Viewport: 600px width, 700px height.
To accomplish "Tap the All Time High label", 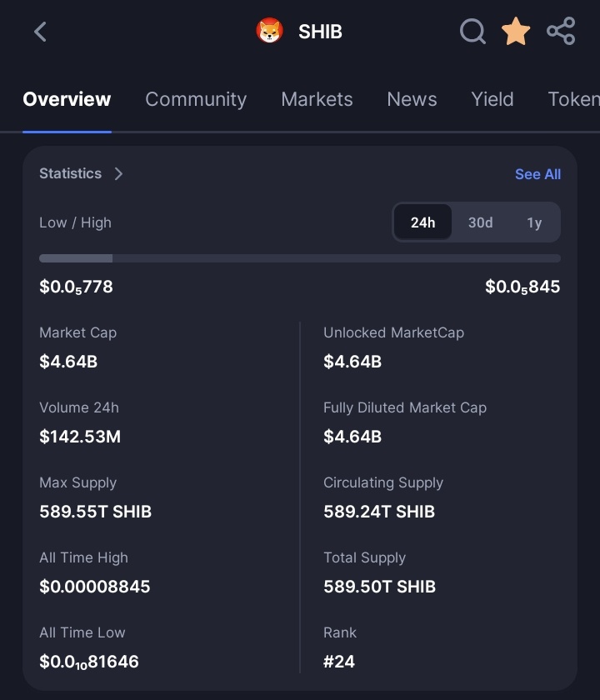I will tap(83, 557).
